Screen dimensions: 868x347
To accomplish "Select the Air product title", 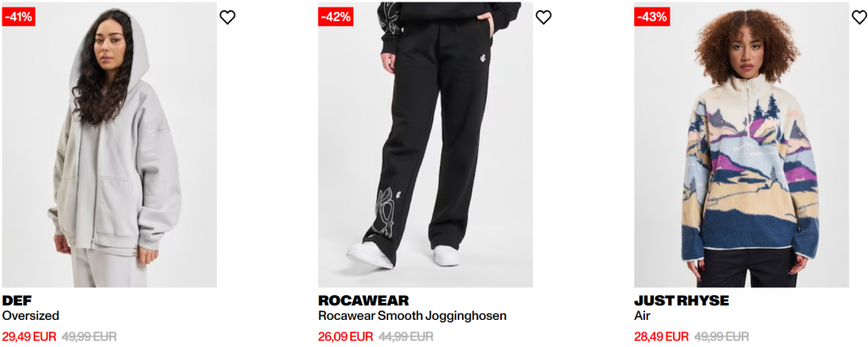I will pyautogui.click(x=643, y=316).
